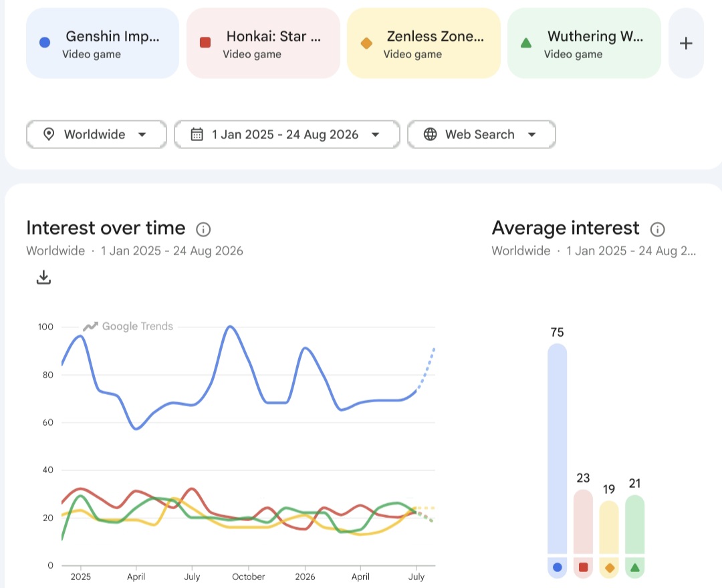Click the 60 value on the y-axis

click(47, 422)
